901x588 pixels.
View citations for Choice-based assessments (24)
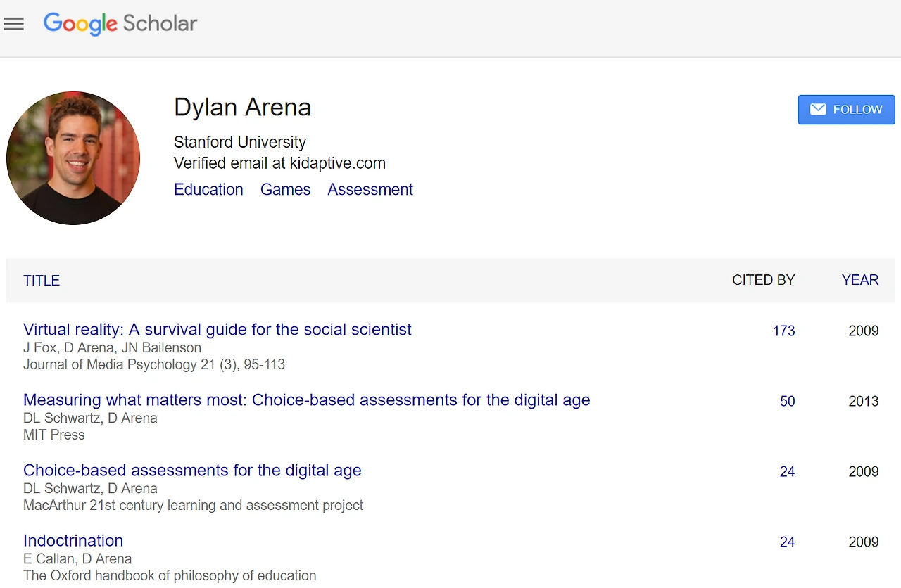(787, 471)
